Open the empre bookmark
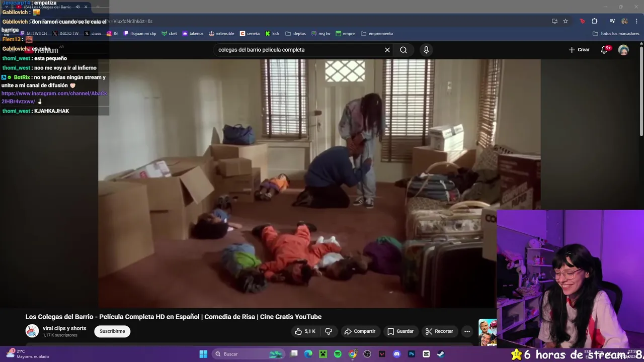Screen dimensions: 644x362 (x=345, y=34)
